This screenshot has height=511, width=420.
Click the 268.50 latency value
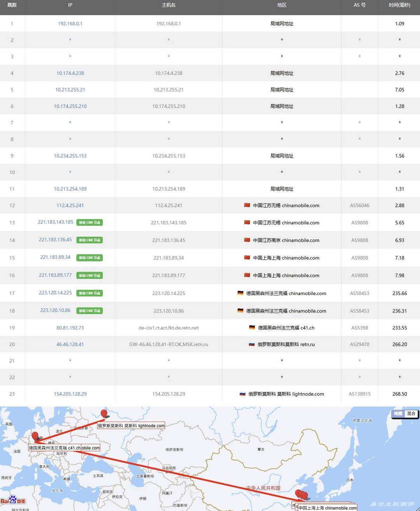[x=399, y=394]
